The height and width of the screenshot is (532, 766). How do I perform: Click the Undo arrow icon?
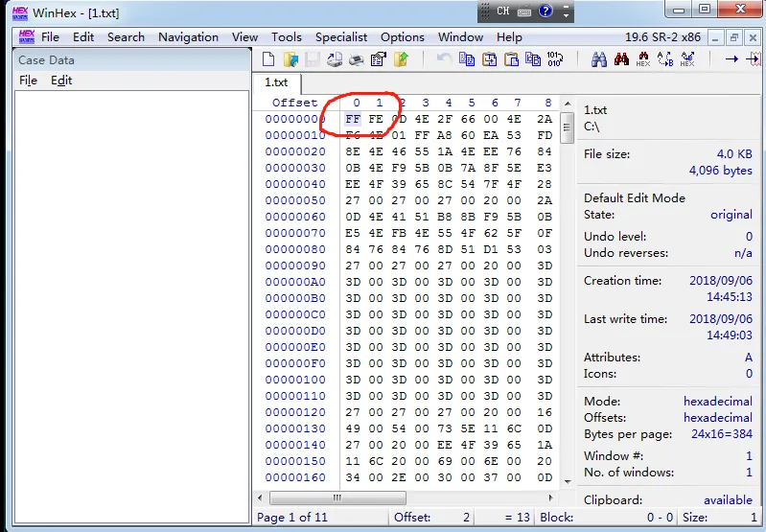tap(444, 59)
